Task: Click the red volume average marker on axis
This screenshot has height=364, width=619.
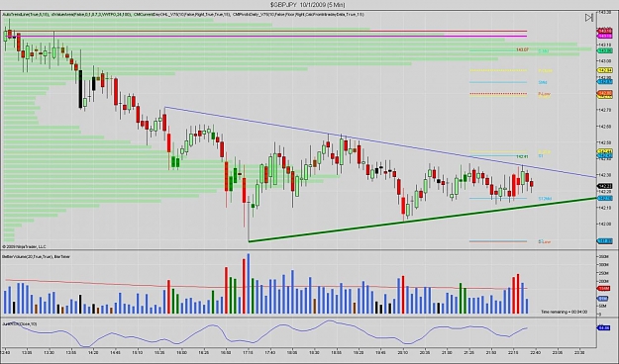Action: tap(603, 289)
